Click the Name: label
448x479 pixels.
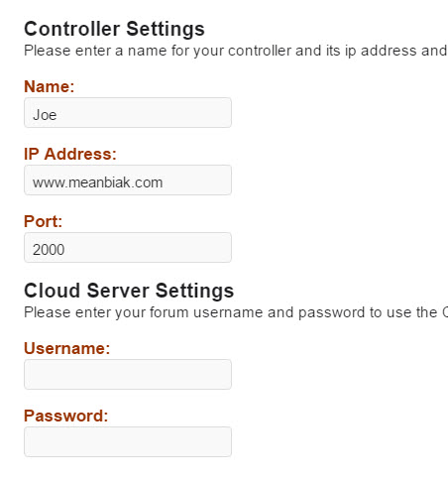point(50,86)
